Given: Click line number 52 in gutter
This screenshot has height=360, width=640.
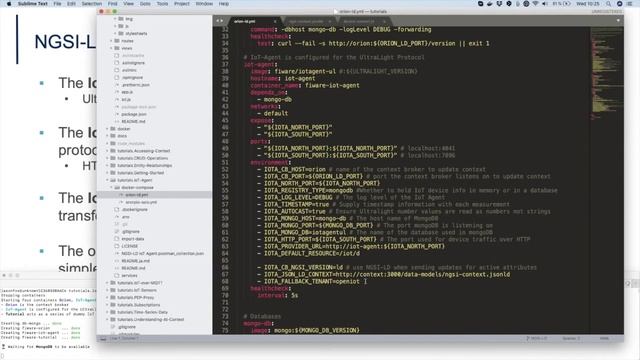Looking at the screenshot, I should 225,169.
